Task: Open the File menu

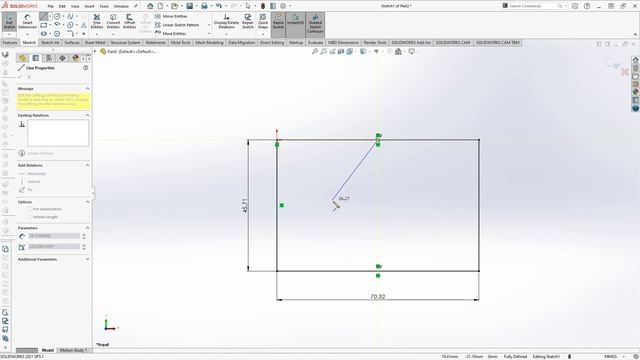Action: coord(51,6)
